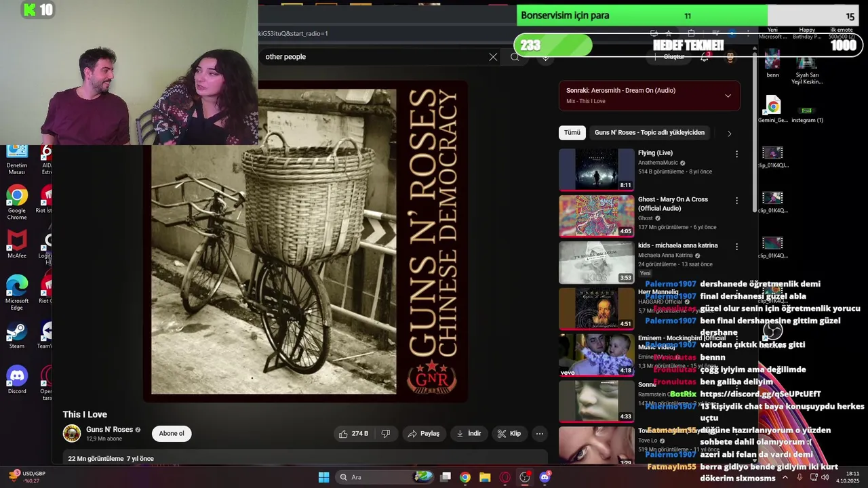This screenshot has height=488, width=868.
Task: Click the This I Love video title
Action: click(x=85, y=415)
